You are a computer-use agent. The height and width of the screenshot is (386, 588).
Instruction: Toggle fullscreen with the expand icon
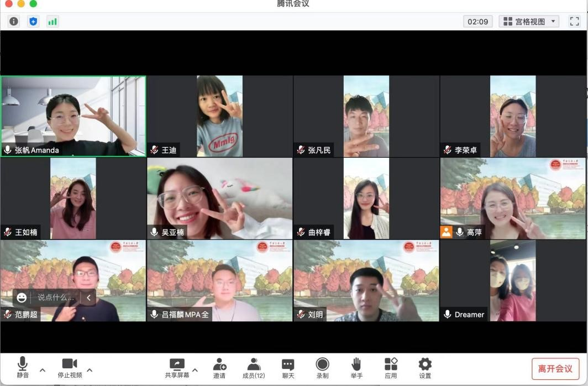coord(574,21)
